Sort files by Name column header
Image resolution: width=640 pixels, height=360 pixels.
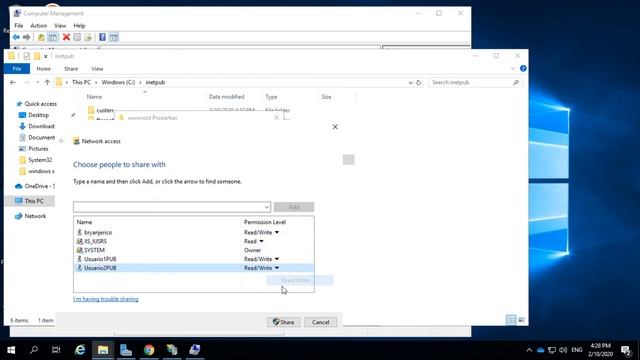(x=94, y=97)
